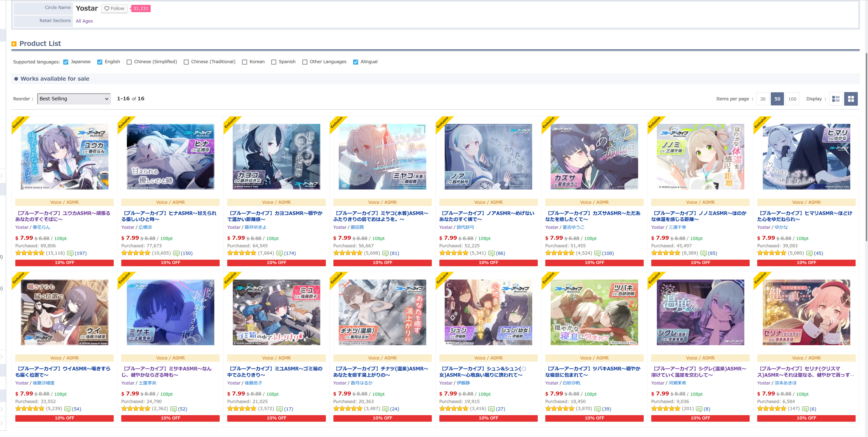Open voice actor 三浦千幸 link

[677, 227]
